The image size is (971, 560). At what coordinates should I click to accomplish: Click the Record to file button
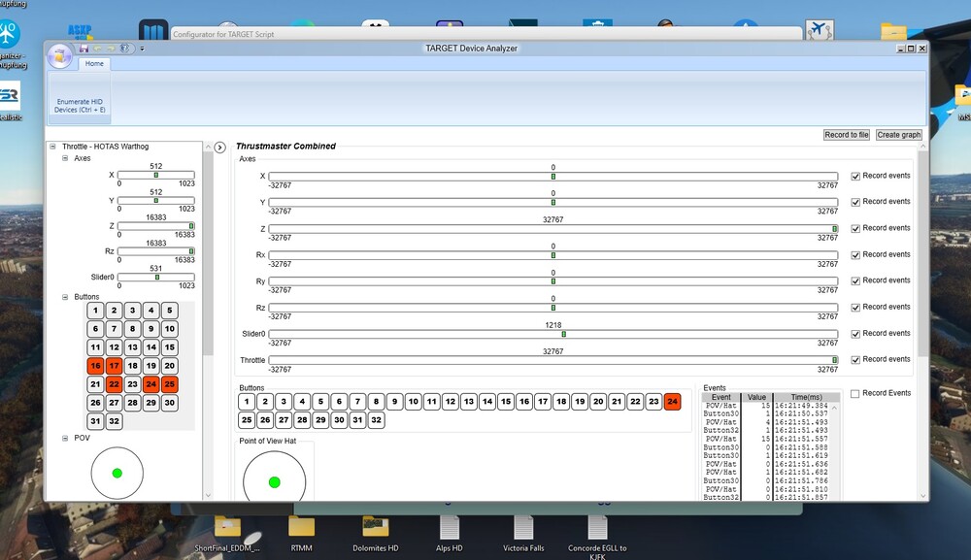pyautogui.click(x=847, y=135)
